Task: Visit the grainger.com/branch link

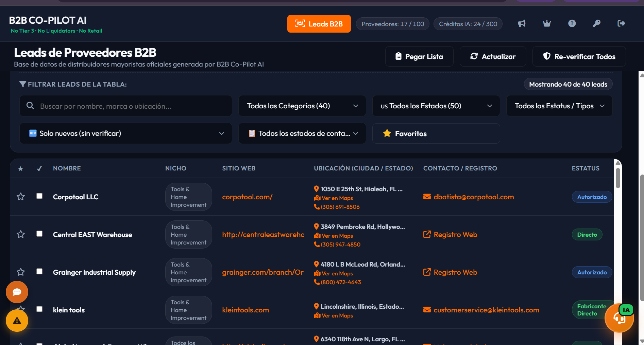Action: pyautogui.click(x=263, y=272)
